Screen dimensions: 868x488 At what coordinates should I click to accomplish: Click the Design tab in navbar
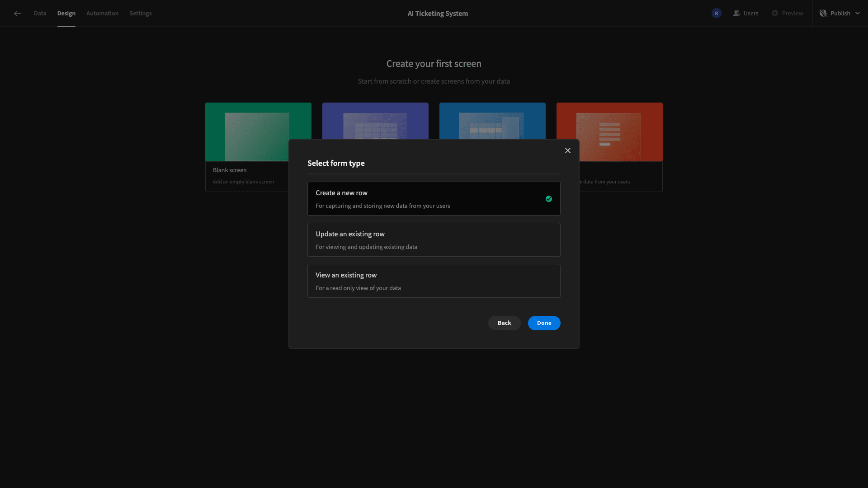coord(66,13)
